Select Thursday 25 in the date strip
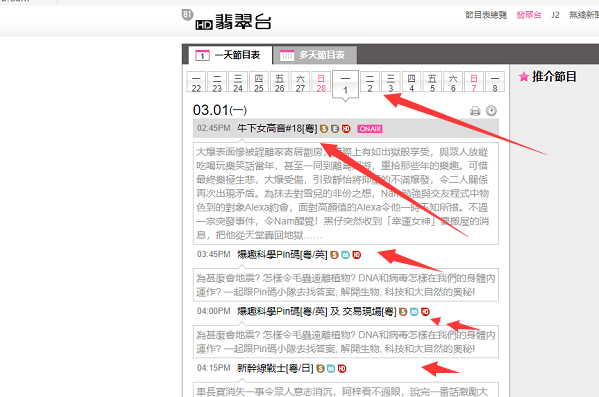Screen dimensions: 599x397 (x=259, y=82)
